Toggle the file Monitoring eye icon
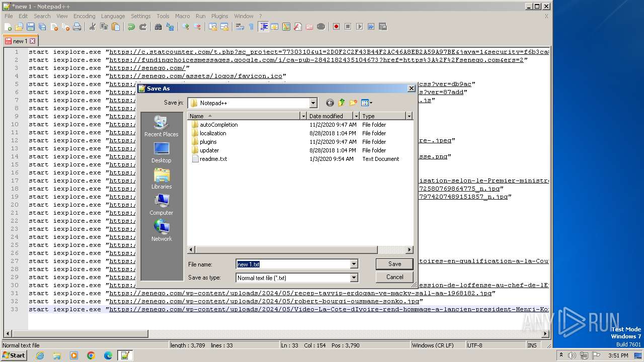 [x=321, y=27]
